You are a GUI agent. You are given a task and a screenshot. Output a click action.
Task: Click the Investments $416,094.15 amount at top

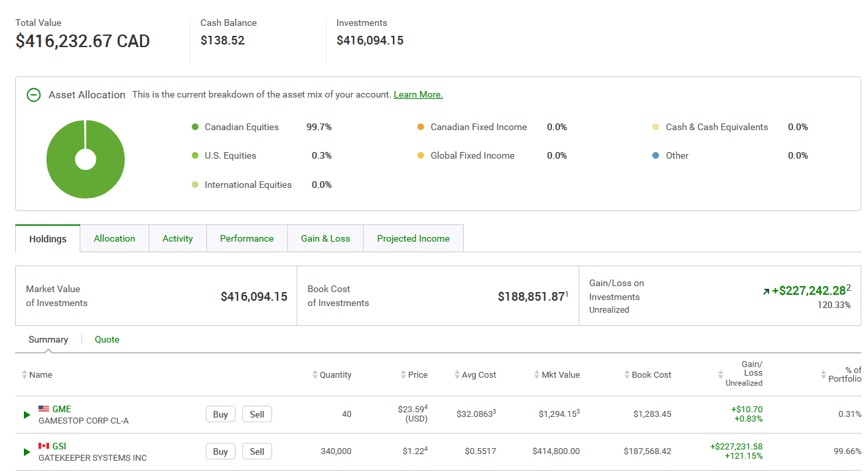370,40
